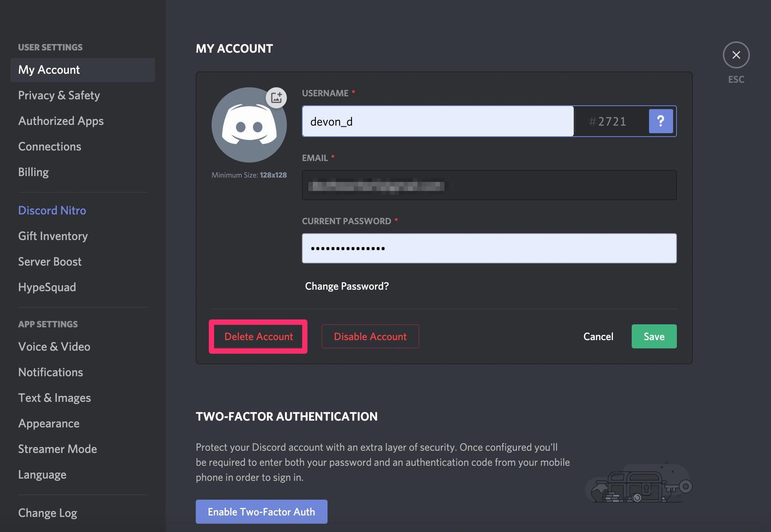Screen dimensions: 771x532
Task: Select Billing menu item
Action: point(34,172)
